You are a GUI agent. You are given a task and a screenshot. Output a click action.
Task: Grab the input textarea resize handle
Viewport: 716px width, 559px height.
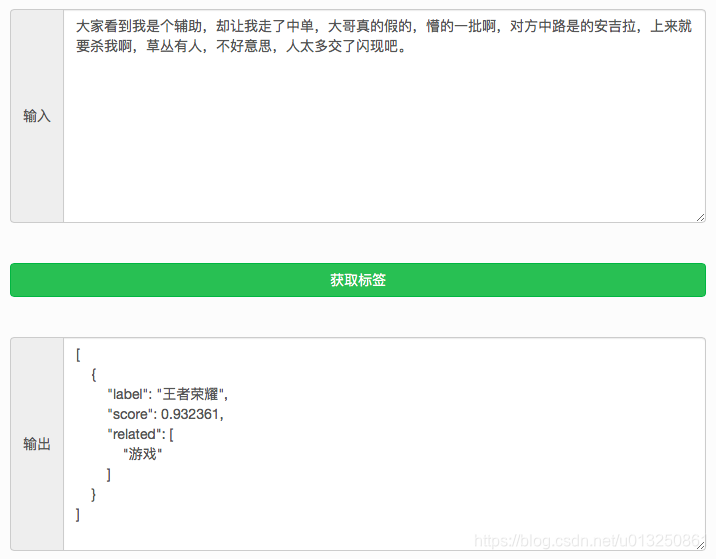(700, 218)
